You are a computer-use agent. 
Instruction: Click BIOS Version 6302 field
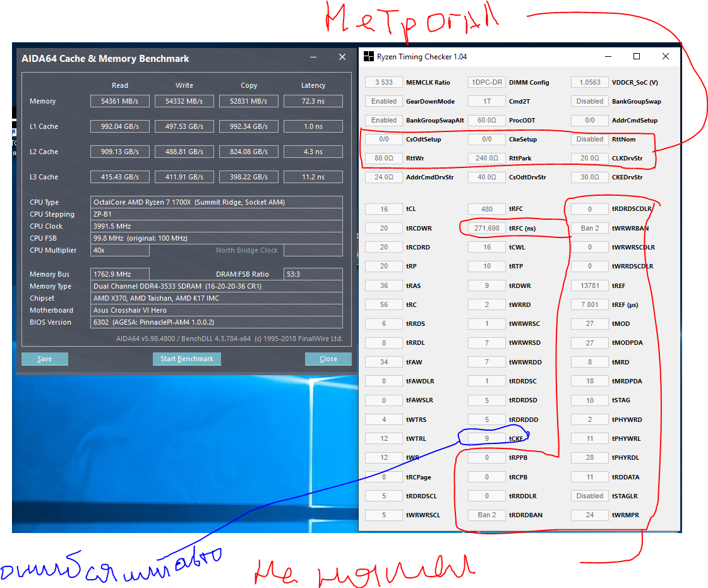click(x=216, y=322)
